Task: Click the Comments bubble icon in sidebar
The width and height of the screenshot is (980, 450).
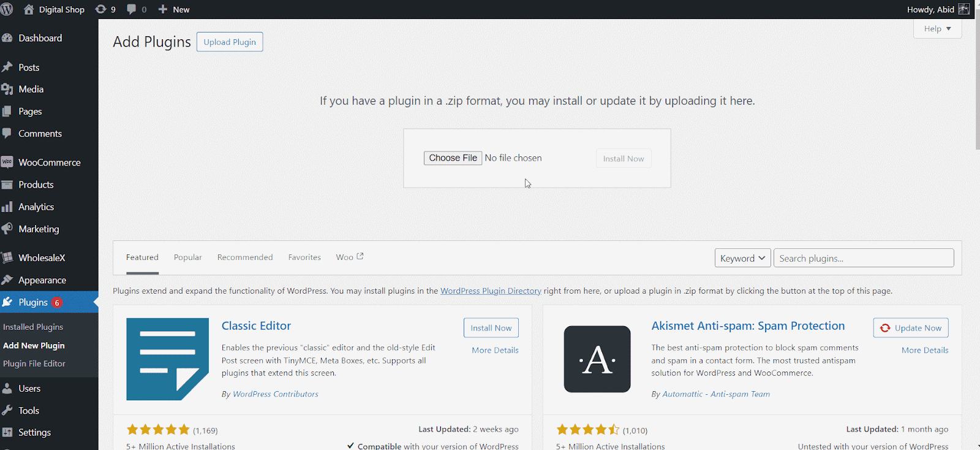Action: [x=7, y=134]
